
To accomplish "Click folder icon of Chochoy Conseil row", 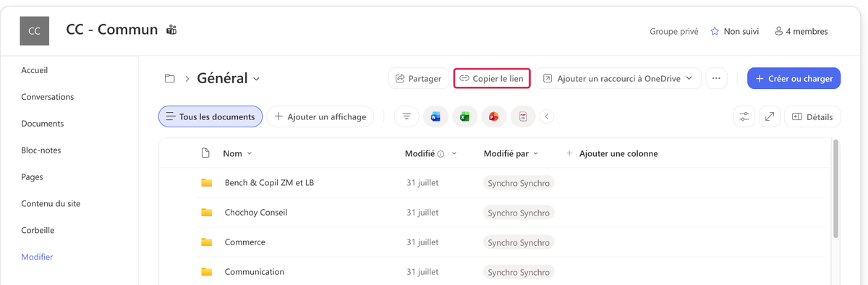I will coord(207,213).
